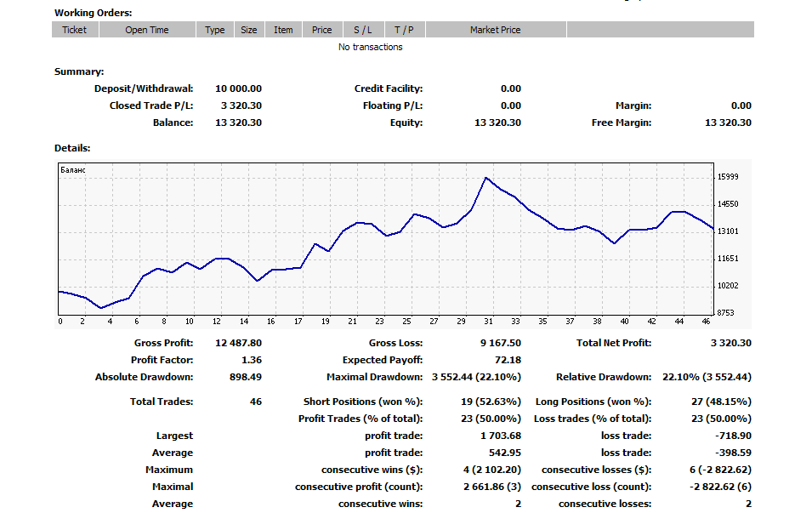The image size is (812, 513).
Task: Click the Profit Factor value 1.36
Action: tap(252, 360)
